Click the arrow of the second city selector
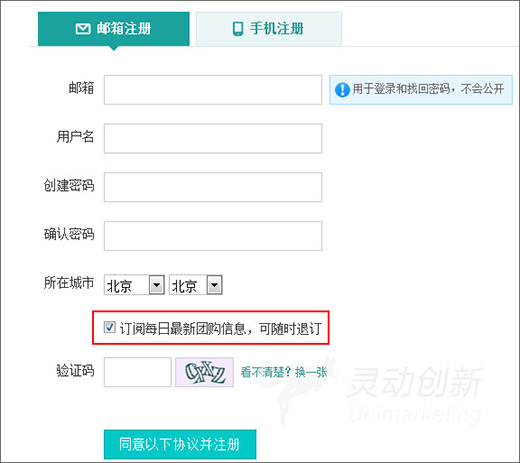The height and width of the screenshot is (463, 520). tap(214, 285)
